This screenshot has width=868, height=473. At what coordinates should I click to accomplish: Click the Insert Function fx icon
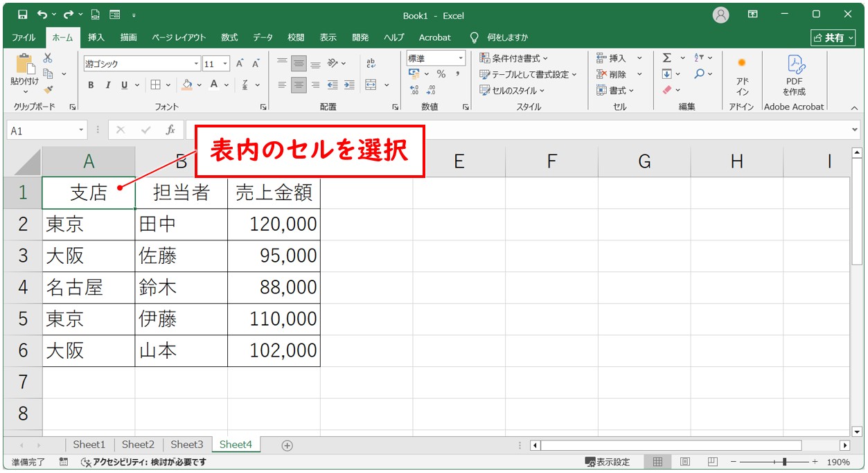tap(170, 130)
